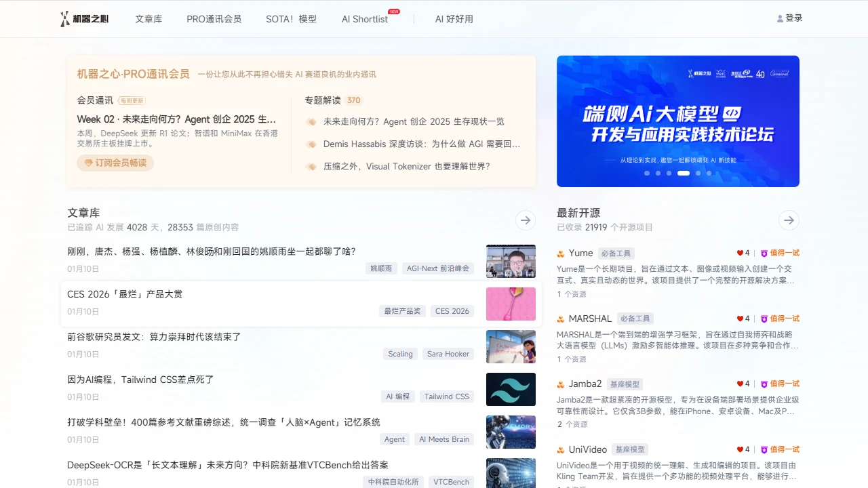Click the login person icon
The image size is (868, 488).
coord(780,18)
